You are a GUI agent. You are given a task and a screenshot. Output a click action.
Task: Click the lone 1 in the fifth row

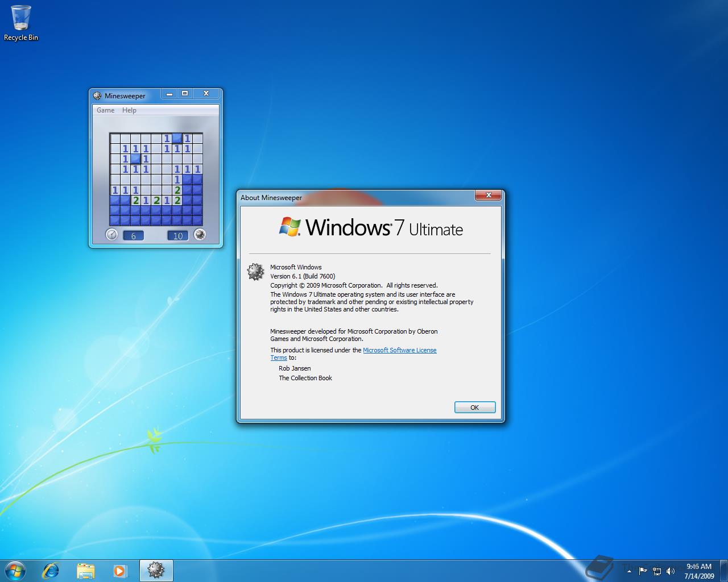tap(177, 180)
